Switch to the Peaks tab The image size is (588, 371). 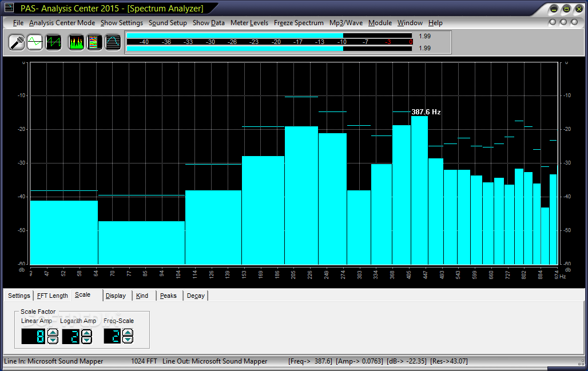pos(168,296)
